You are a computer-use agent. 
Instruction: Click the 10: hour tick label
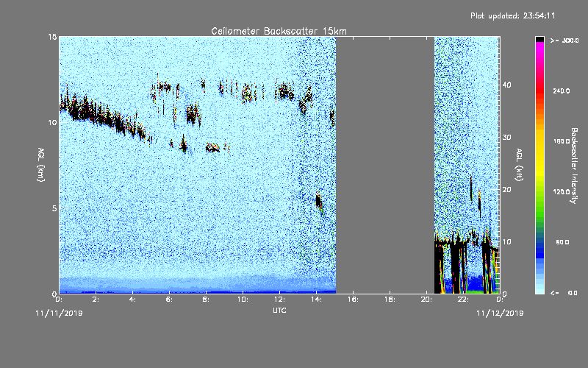point(243,300)
